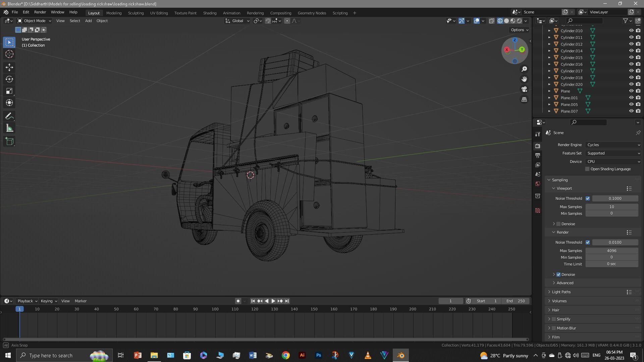The image size is (644, 362).
Task: Pick the Measure tool
Action: point(9,128)
